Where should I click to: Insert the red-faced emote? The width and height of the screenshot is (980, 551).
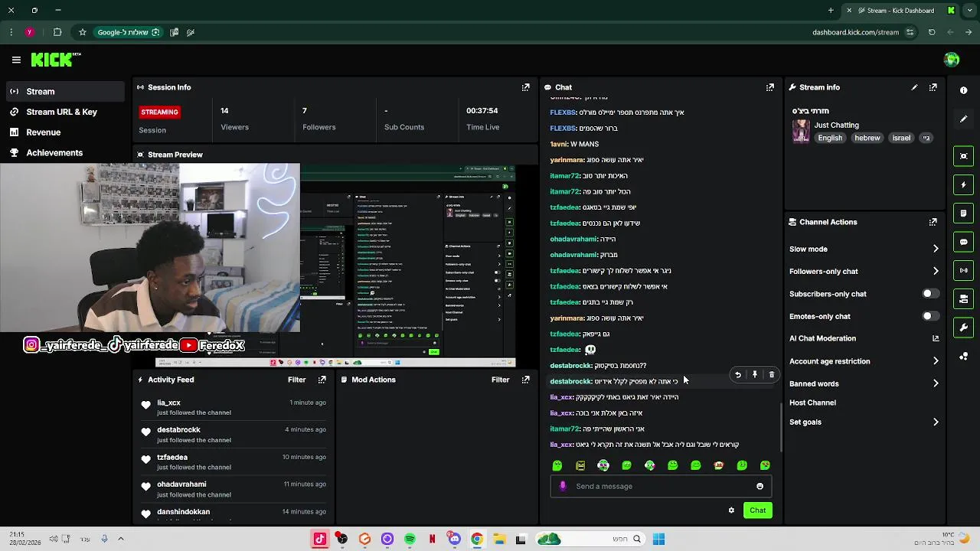[x=719, y=465]
